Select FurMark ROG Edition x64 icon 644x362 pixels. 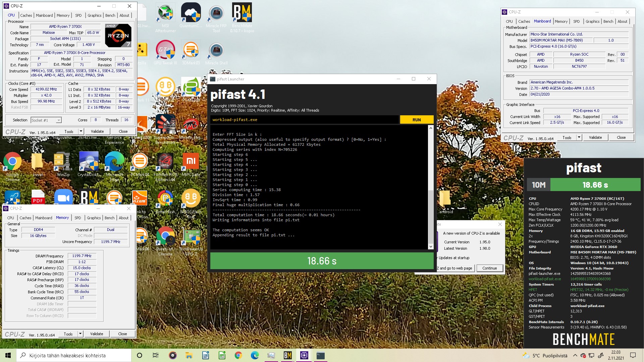tap(165, 167)
